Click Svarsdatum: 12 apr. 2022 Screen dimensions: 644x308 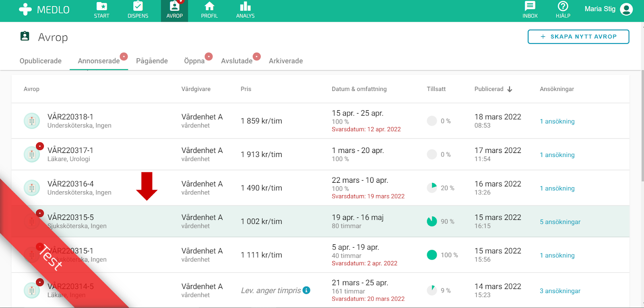(366, 129)
